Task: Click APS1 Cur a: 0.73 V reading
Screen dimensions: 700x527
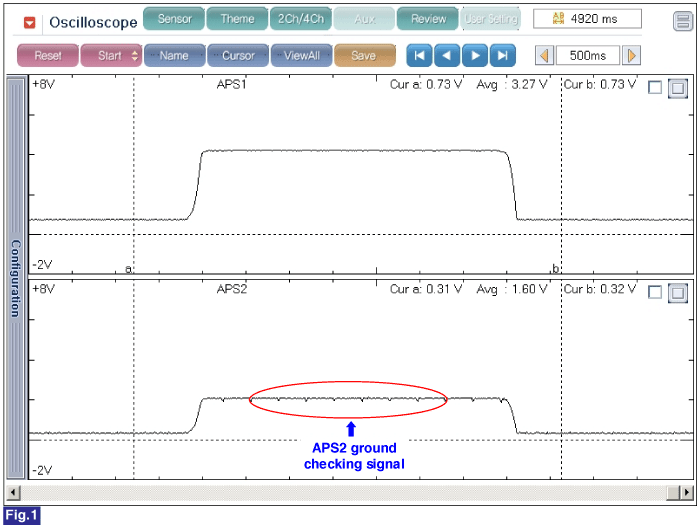Action: pyautogui.click(x=426, y=84)
